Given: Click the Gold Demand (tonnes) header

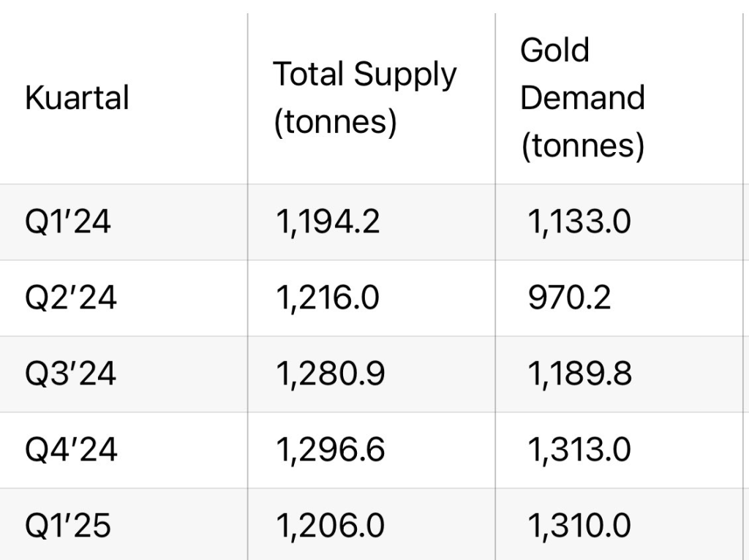Looking at the screenshot, I should (582, 99).
